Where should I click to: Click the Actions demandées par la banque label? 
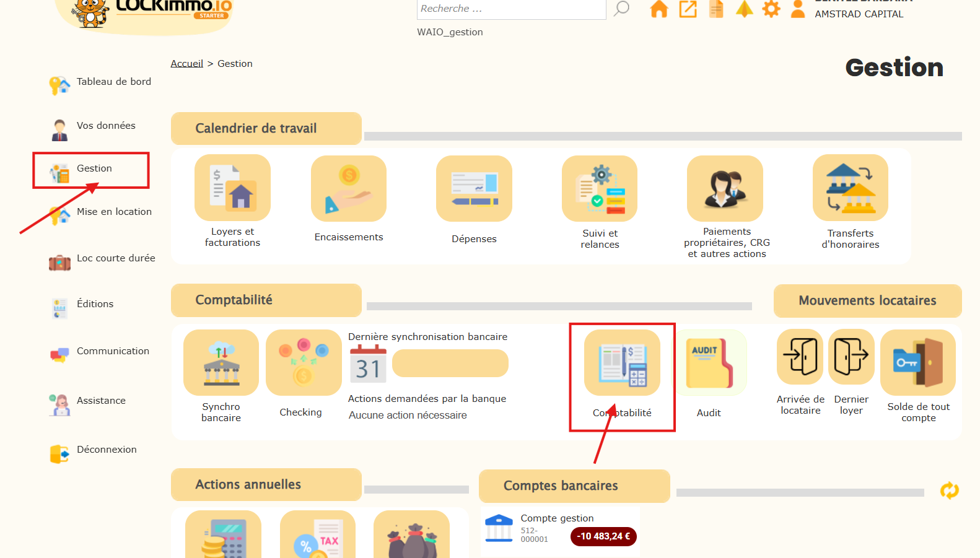[427, 399]
